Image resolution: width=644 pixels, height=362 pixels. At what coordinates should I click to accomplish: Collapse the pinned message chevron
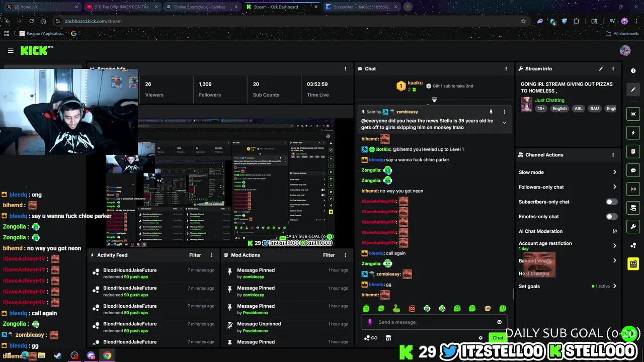504,123
